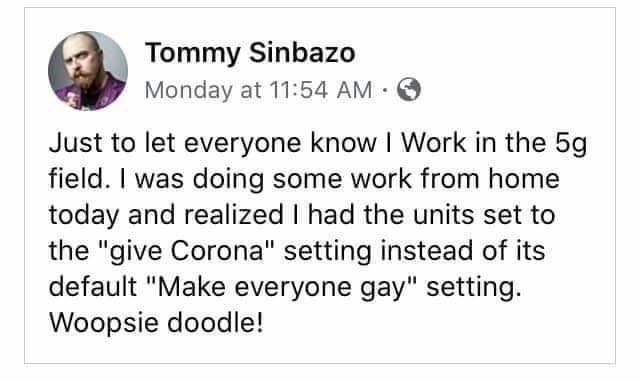Open Tommy Sinbazo's profile picture
The width and height of the screenshot is (640, 382).
coord(88,71)
